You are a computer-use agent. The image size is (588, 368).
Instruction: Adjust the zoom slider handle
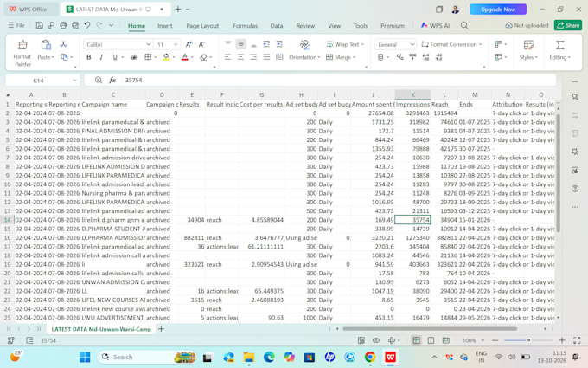(x=528, y=340)
